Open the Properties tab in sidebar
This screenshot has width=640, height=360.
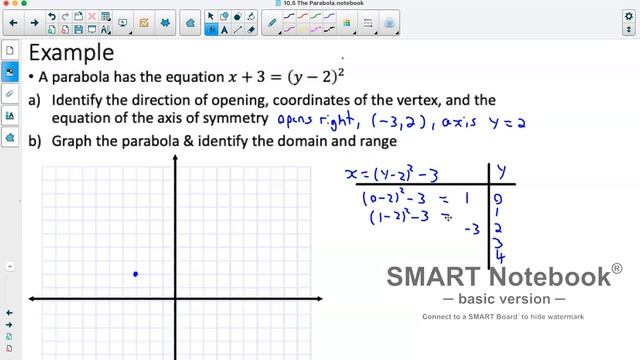[10, 116]
